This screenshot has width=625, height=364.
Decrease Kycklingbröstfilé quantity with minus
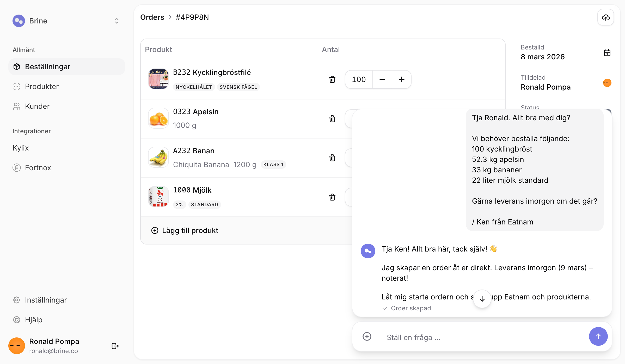pos(382,79)
